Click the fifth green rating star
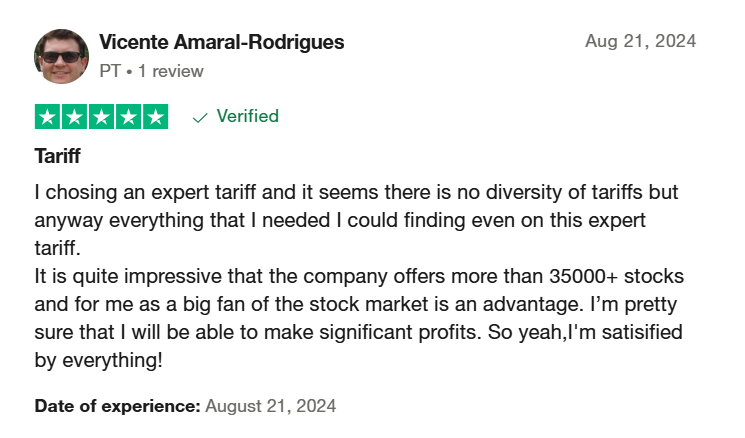 click(155, 116)
